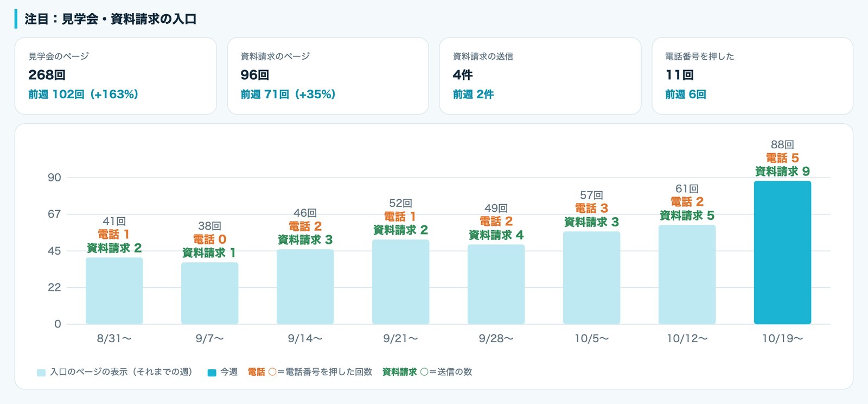This screenshot has width=868, height=404.
Task: Click the 90 y-axis tick label
Action: pos(54,178)
